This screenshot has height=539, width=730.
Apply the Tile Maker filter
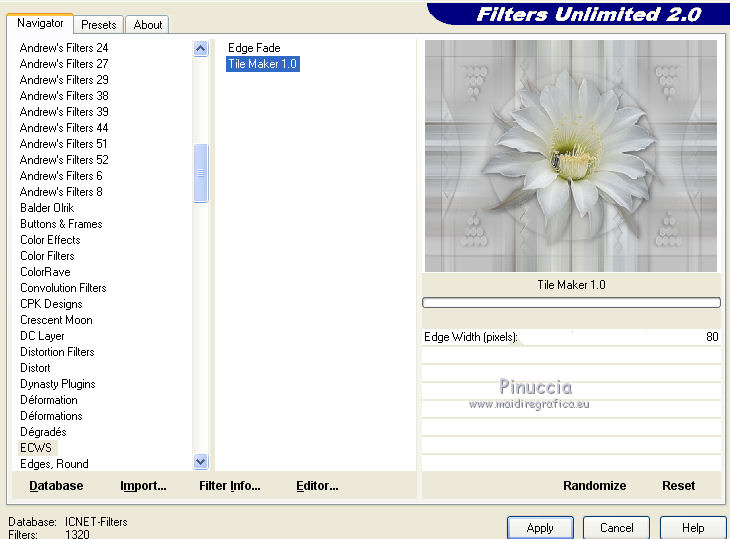click(540, 528)
